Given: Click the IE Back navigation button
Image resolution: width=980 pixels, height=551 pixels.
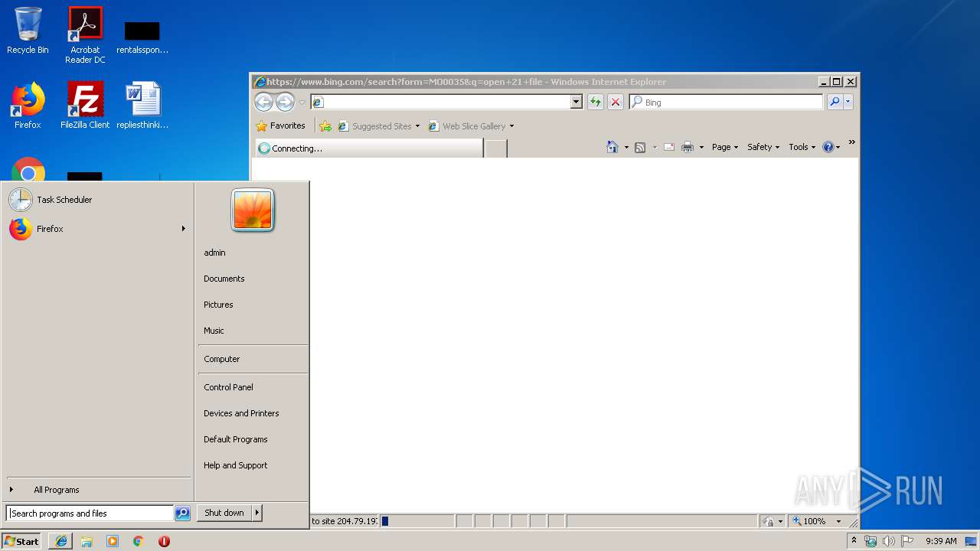Looking at the screenshot, I should point(263,102).
